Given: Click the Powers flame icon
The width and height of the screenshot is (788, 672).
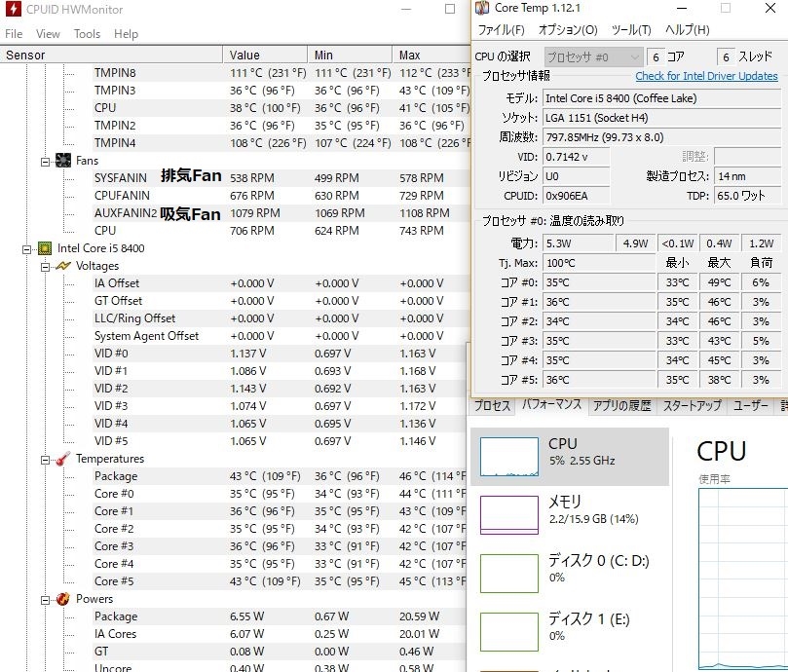Looking at the screenshot, I should 63,599.
